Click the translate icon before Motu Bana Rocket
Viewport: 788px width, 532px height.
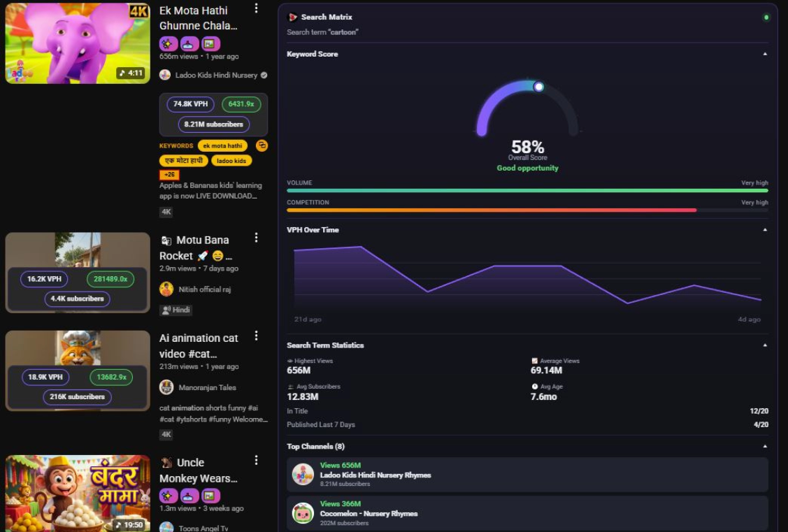tap(166, 240)
